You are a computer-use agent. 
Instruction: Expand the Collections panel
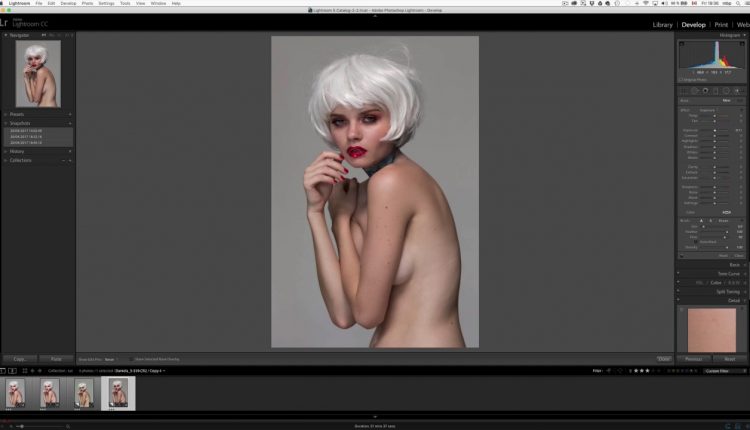click(6, 160)
